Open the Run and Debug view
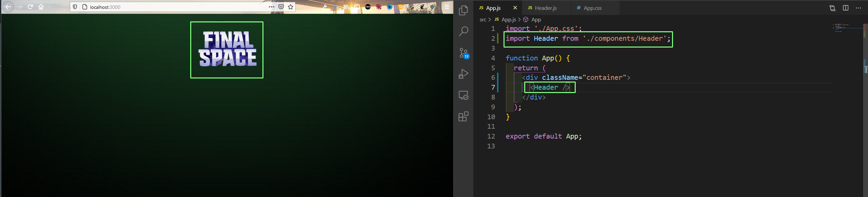This screenshot has height=197, width=868. [463, 74]
